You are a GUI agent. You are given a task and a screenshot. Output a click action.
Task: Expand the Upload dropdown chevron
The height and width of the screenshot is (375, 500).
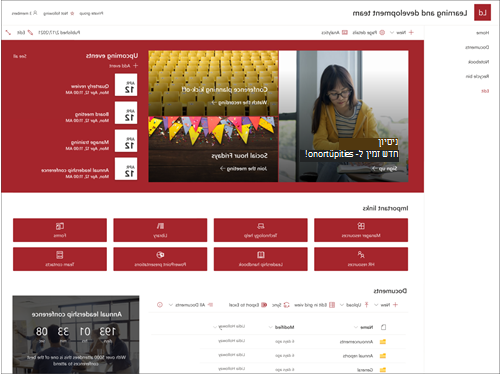[342, 305]
